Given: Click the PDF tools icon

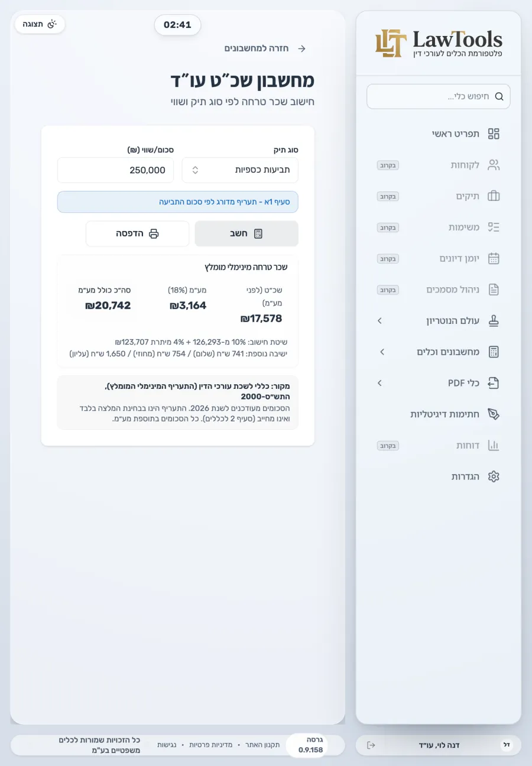Looking at the screenshot, I should 494,383.
